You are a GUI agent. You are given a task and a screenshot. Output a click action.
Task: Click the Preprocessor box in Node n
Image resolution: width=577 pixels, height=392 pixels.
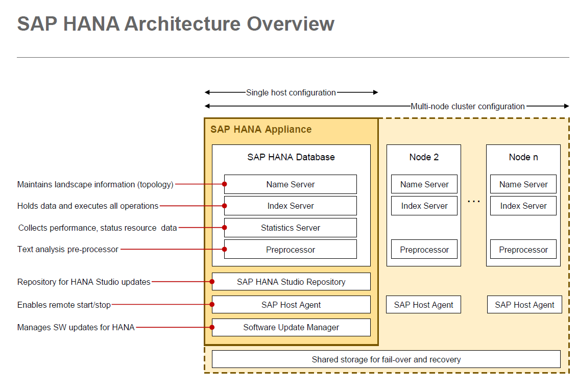click(523, 249)
